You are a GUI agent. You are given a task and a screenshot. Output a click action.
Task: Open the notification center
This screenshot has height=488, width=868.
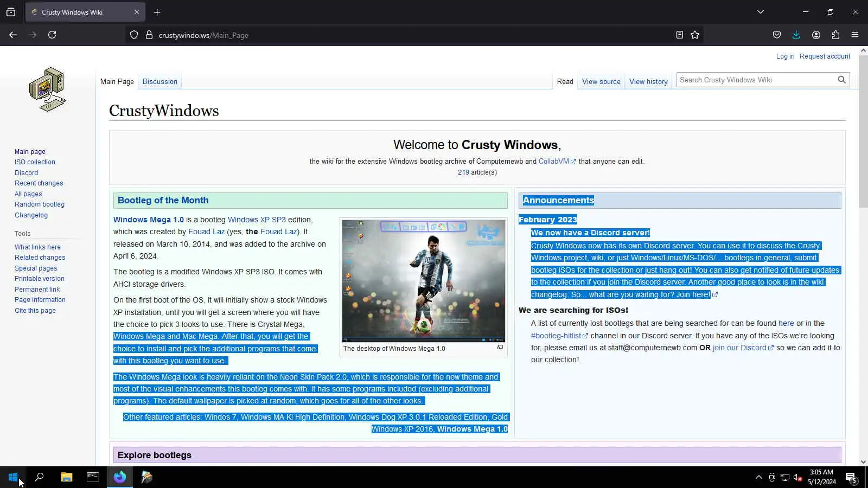pyautogui.click(x=851, y=478)
